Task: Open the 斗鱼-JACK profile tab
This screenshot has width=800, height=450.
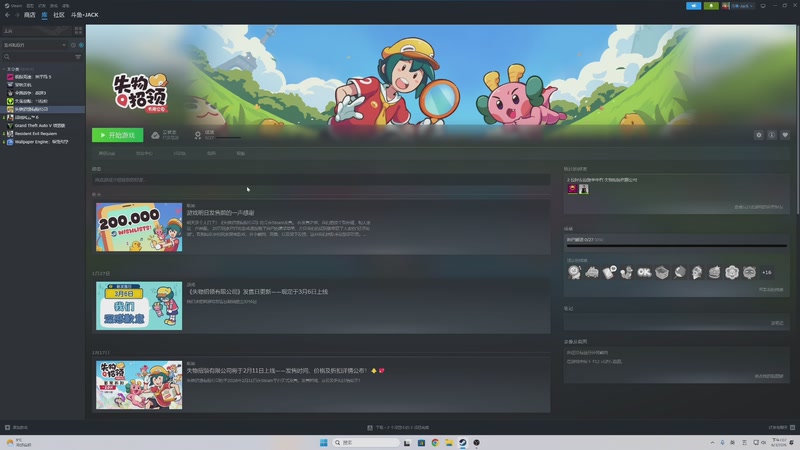Action: pos(85,15)
